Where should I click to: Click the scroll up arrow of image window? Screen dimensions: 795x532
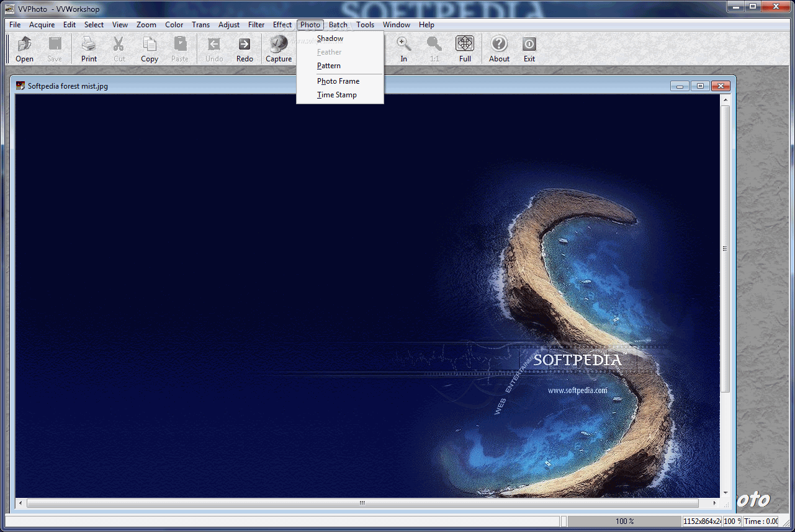point(725,99)
